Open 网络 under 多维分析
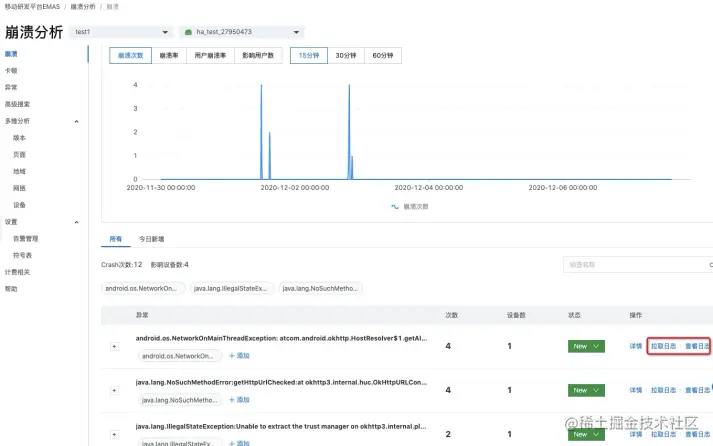 pyautogui.click(x=19, y=188)
